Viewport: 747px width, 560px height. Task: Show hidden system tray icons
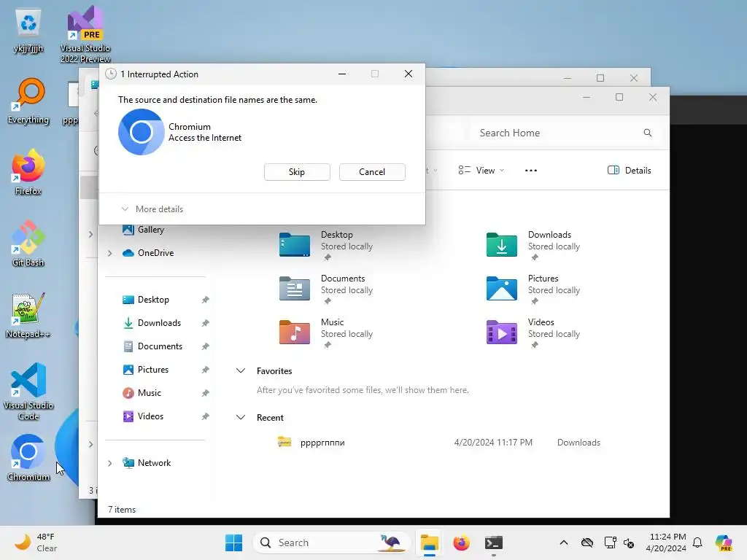(x=564, y=542)
